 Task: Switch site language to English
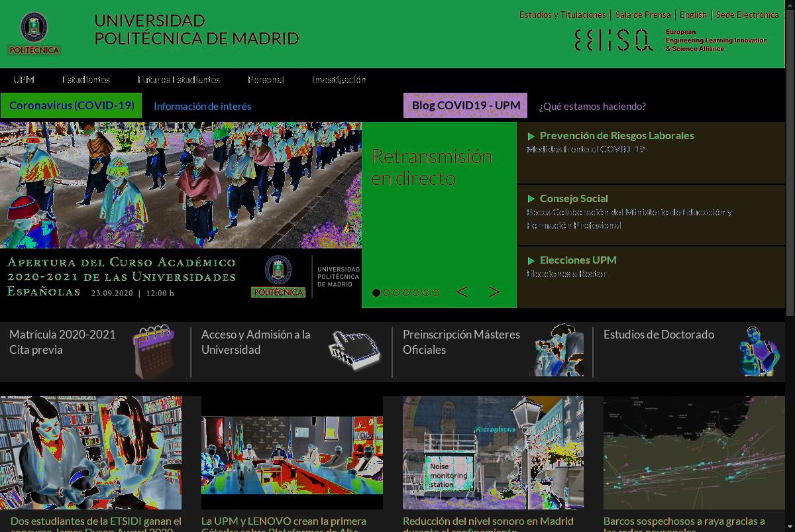pyautogui.click(x=693, y=15)
